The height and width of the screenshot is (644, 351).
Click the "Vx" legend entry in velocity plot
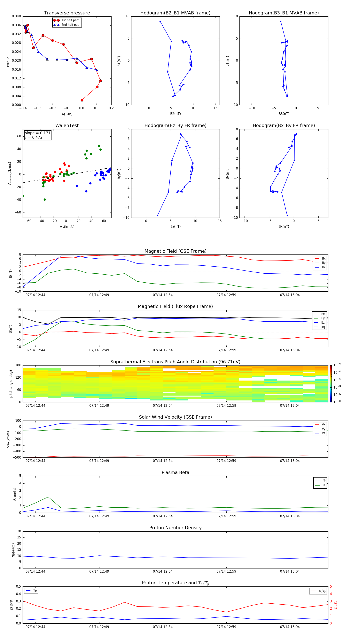point(320,425)
